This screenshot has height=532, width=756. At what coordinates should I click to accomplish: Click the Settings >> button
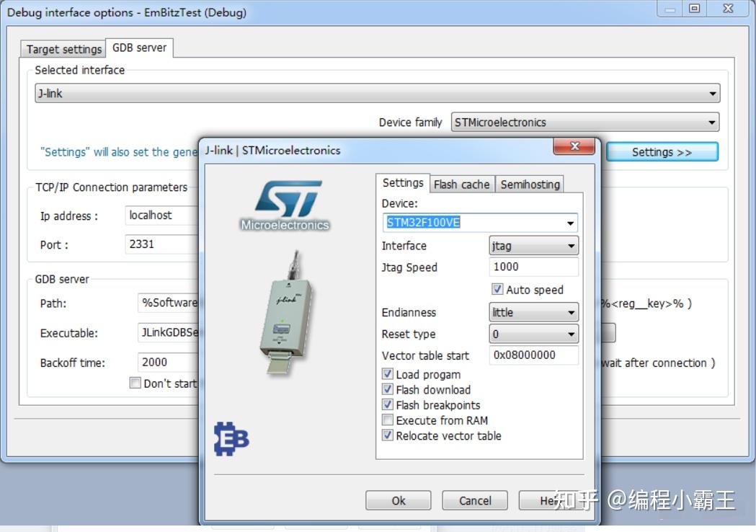(662, 151)
